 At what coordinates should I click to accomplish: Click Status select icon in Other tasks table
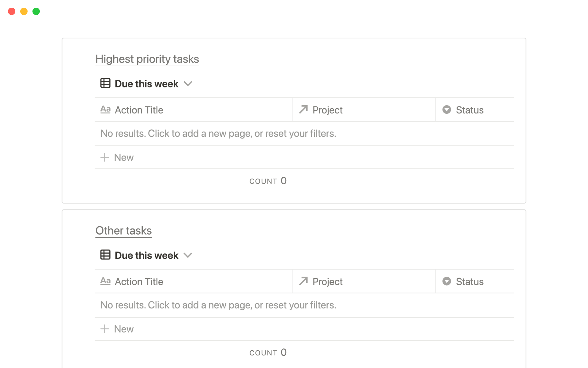(447, 281)
